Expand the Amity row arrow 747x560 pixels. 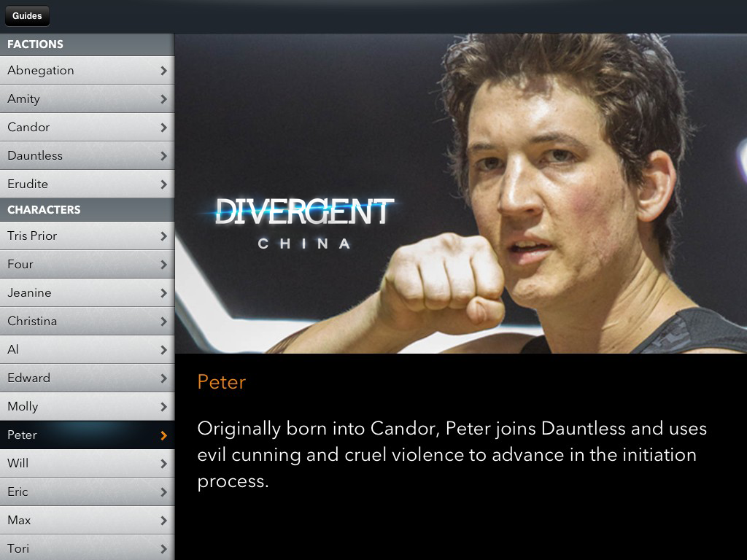(164, 99)
